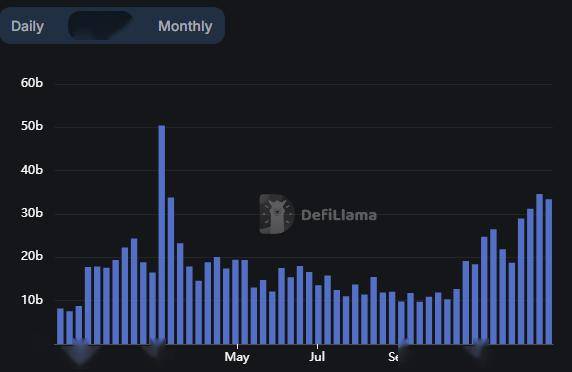Click the 50b y-axis label

click(32, 126)
